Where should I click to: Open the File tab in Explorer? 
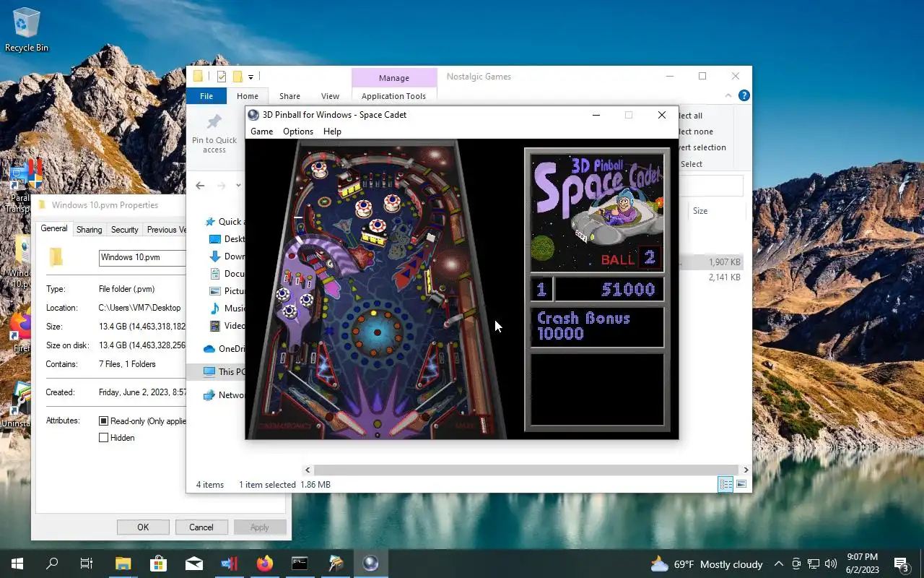point(206,96)
